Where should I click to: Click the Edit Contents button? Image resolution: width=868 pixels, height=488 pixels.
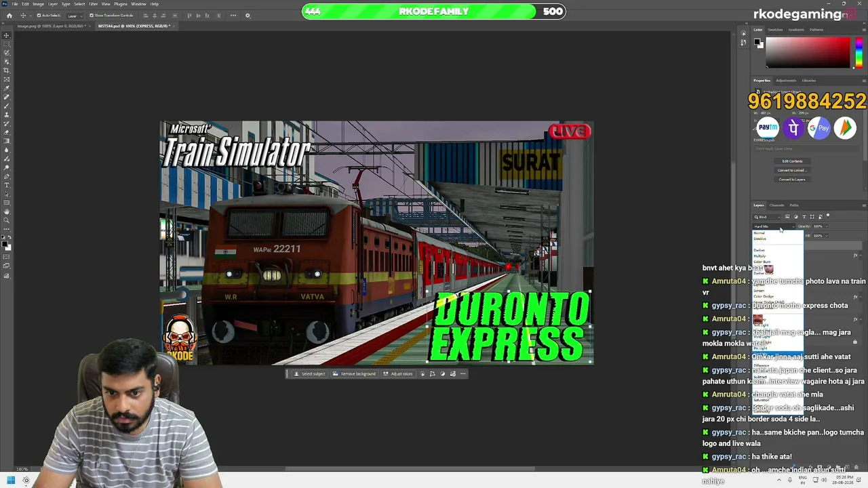(x=792, y=161)
